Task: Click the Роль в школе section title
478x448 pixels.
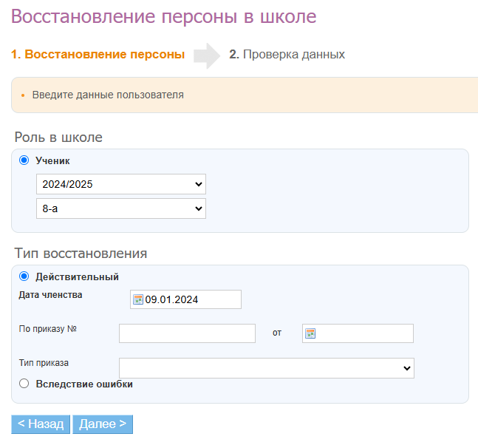Action: click(x=58, y=137)
